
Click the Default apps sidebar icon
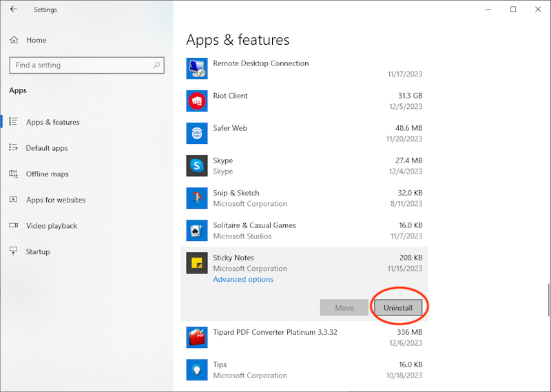[x=13, y=147]
